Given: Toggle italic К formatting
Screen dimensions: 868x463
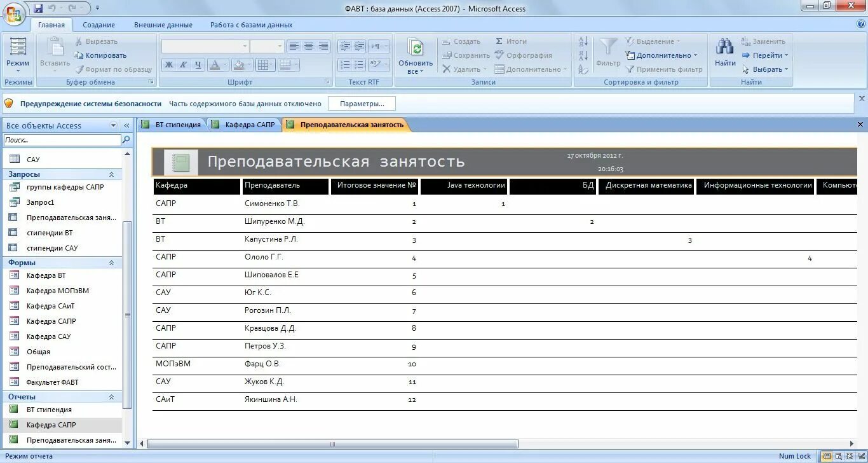Looking at the screenshot, I should tap(183, 64).
